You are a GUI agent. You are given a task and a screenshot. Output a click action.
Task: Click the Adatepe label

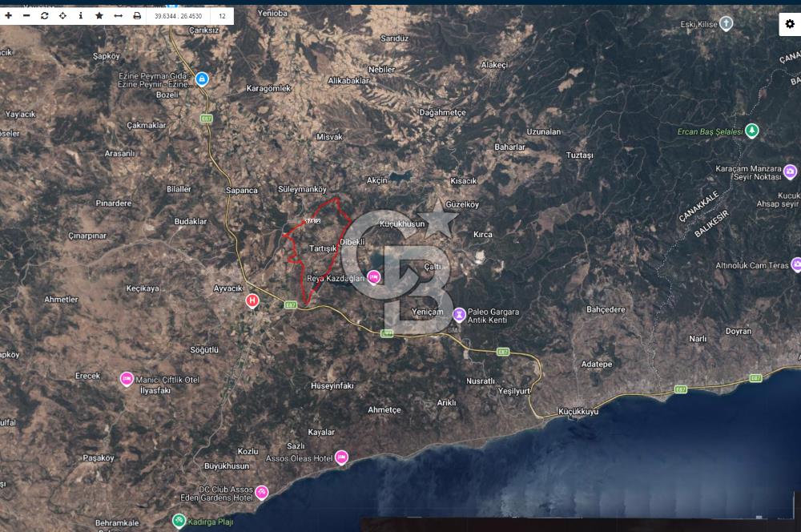coord(597,364)
